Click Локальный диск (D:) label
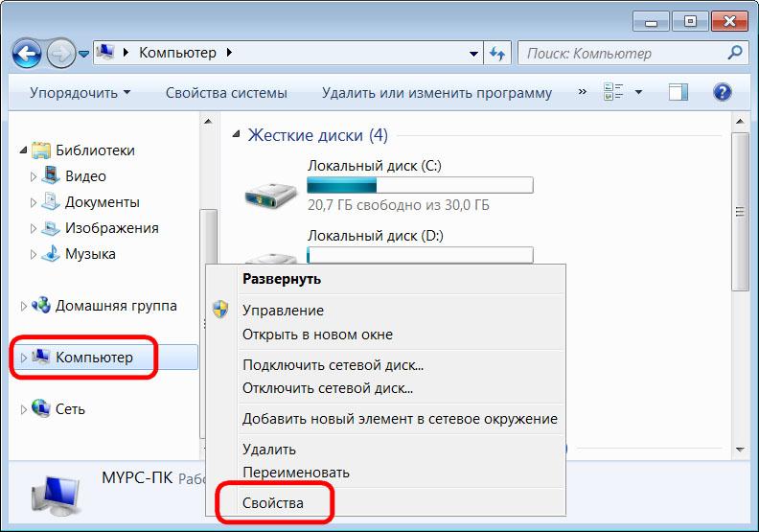 (375, 236)
